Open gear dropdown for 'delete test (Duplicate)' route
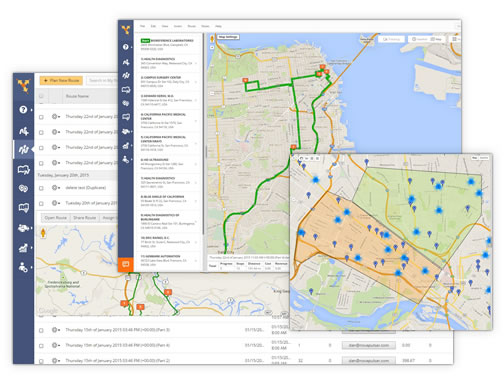The image size is (504, 383). pyautogui.click(x=55, y=188)
